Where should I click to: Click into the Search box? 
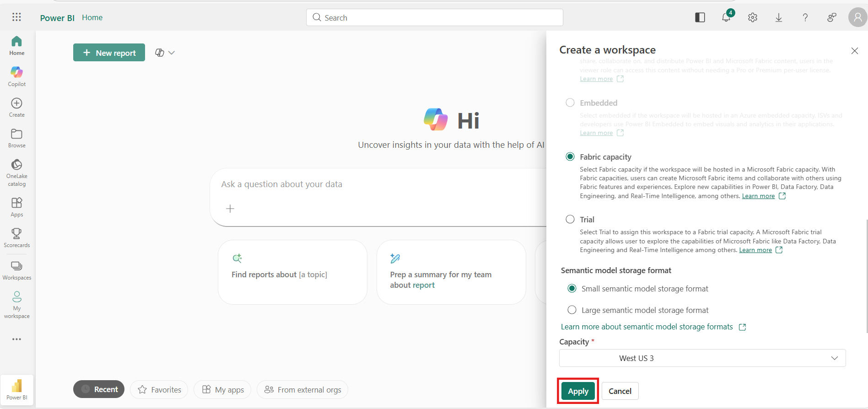pos(435,17)
